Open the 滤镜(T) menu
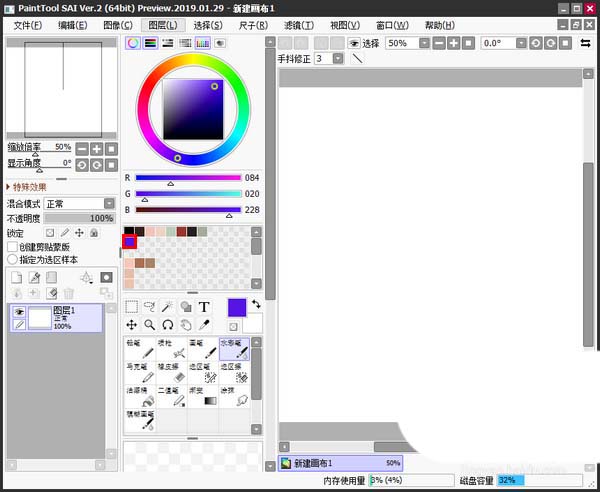This screenshot has height=492, width=600. point(299,25)
